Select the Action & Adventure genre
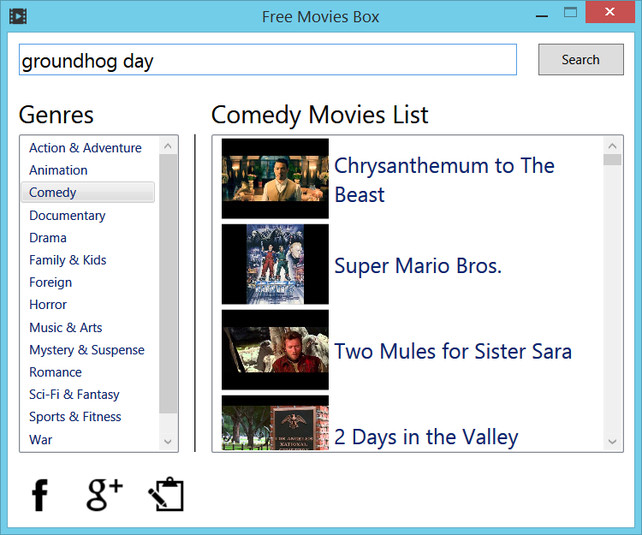 click(85, 147)
